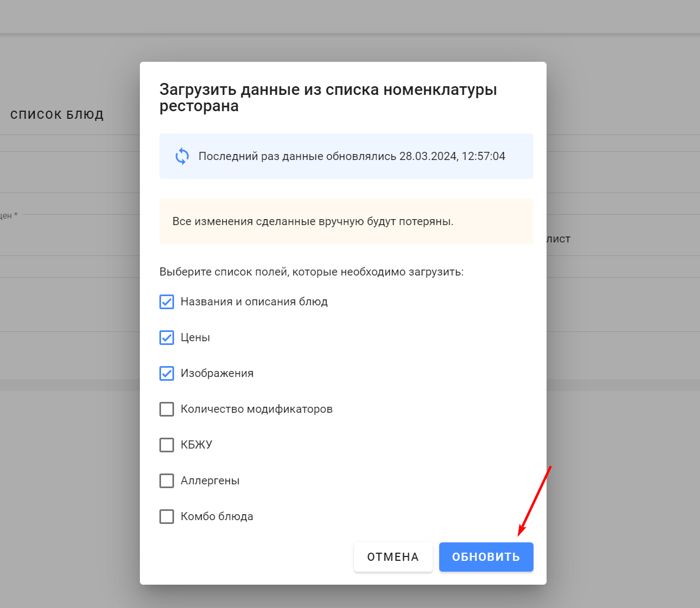The width and height of the screenshot is (700, 608).
Task: Click the 'ОТМЕНА' button
Action: click(393, 557)
